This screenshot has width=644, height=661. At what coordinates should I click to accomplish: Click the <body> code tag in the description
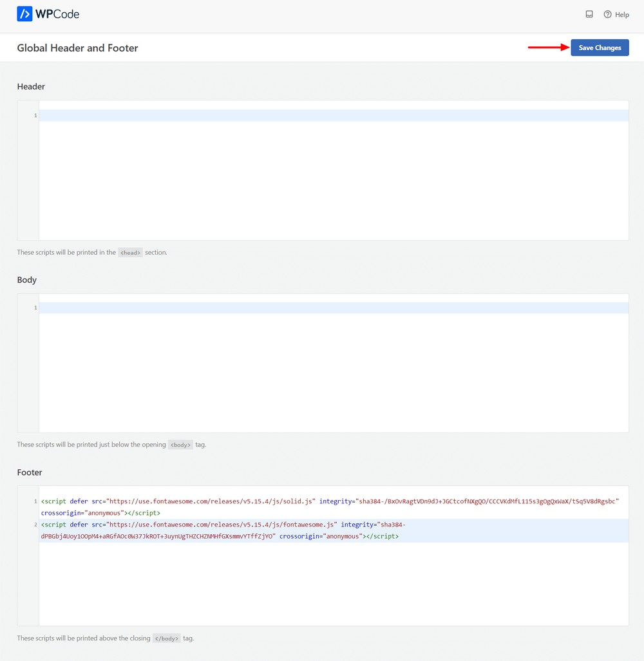[x=180, y=445]
